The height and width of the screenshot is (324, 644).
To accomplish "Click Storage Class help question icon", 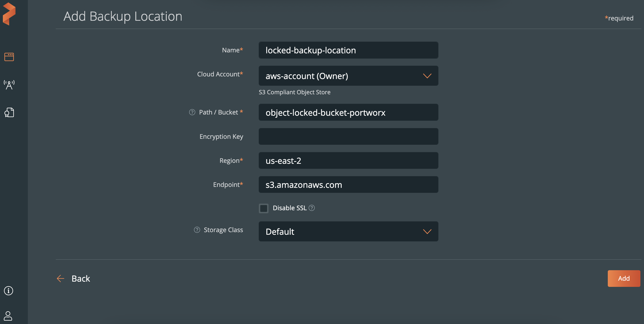I will pyautogui.click(x=197, y=230).
